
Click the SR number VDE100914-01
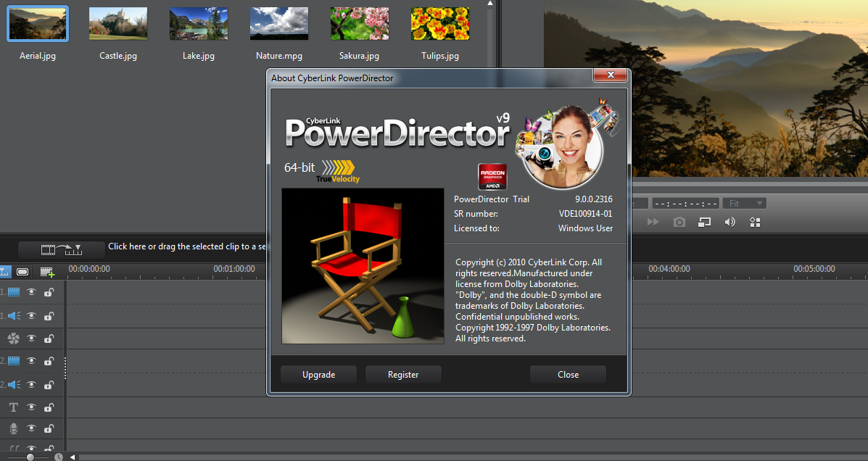pyautogui.click(x=586, y=214)
